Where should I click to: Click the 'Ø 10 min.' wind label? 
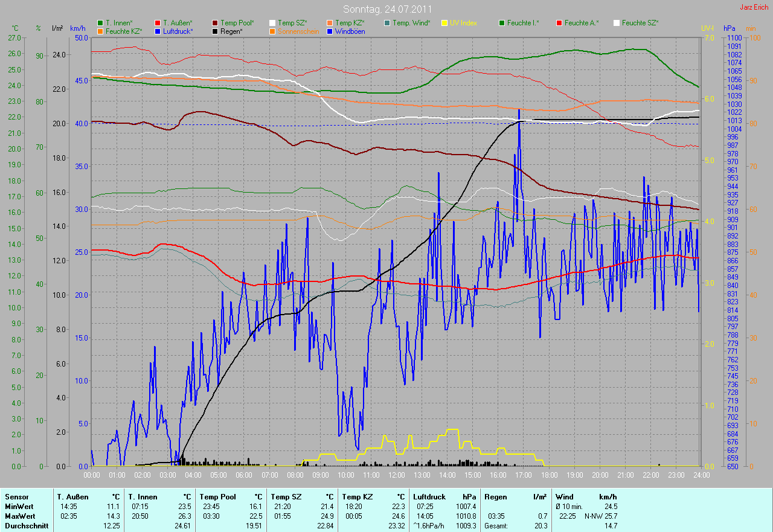568,507
